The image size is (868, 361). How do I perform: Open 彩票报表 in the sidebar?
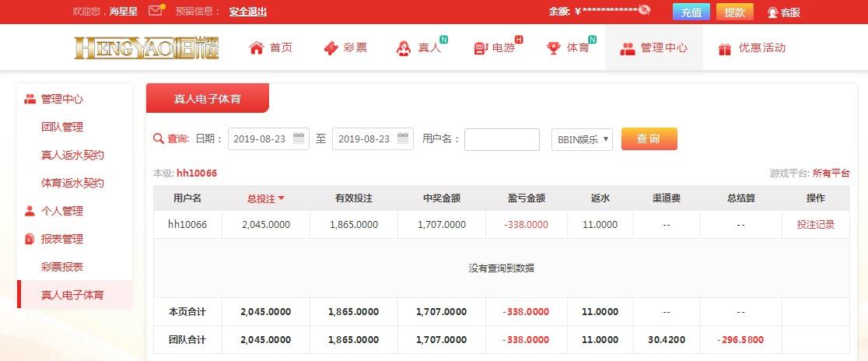coord(62,267)
